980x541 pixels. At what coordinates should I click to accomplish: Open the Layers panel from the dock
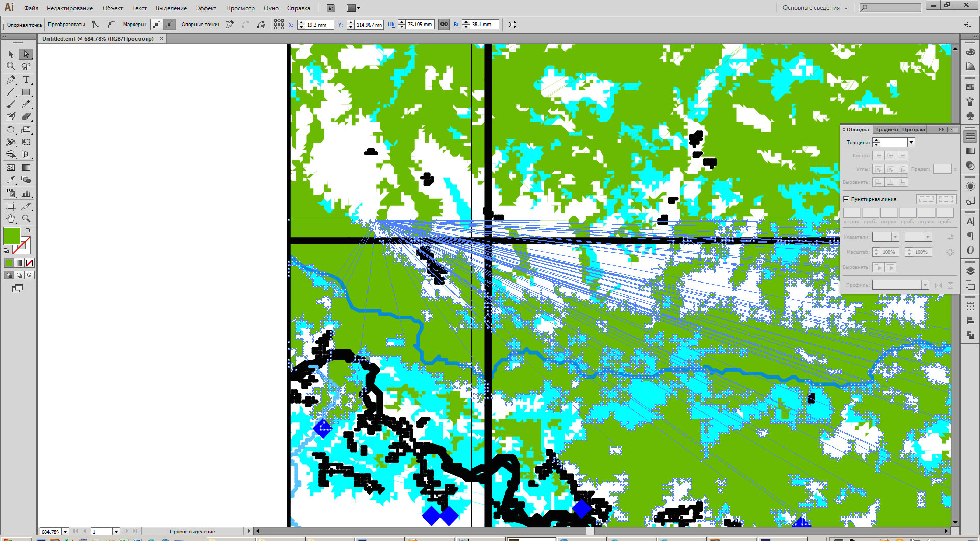click(x=970, y=271)
